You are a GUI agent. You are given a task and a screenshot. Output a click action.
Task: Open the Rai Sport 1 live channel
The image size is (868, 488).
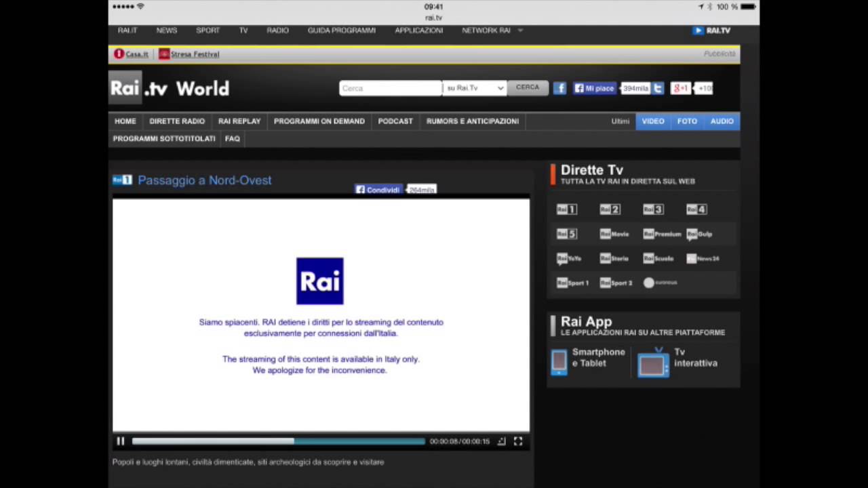click(x=572, y=283)
